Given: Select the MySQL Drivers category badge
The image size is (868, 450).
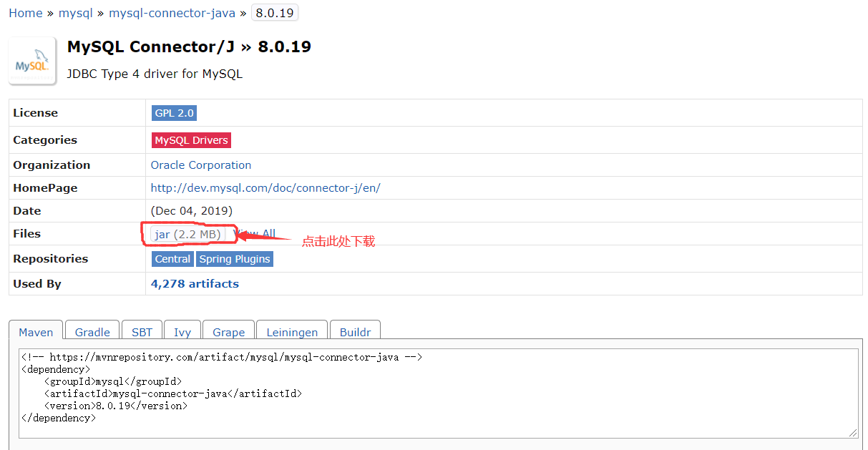Looking at the screenshot, I should 190,140.
